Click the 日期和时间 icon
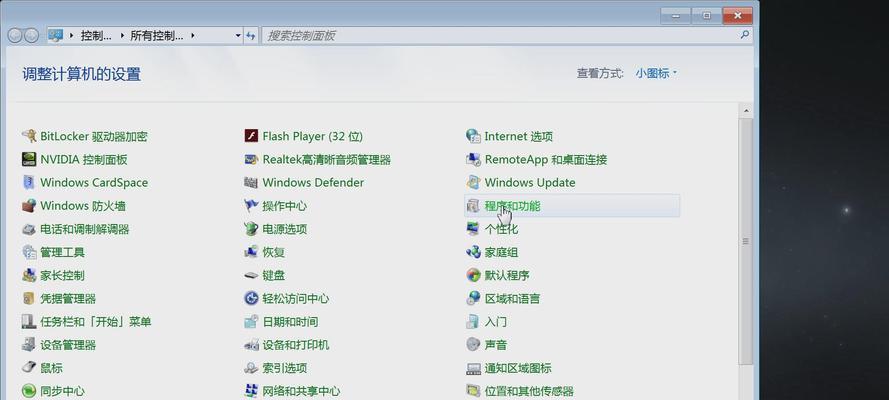Screen dimensions: 889x400 pos(251,322)
